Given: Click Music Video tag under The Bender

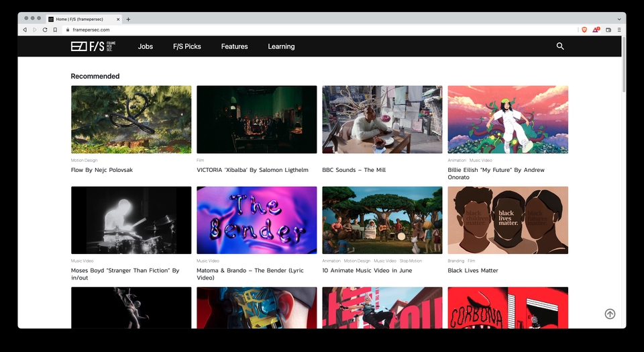Looking at the screenshot, I should tap(208, 261).
